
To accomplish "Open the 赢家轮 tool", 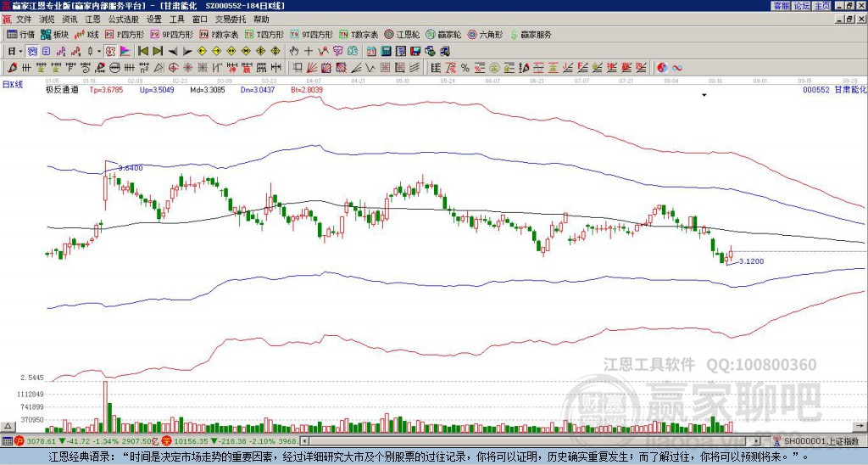I will coord(443,34).
